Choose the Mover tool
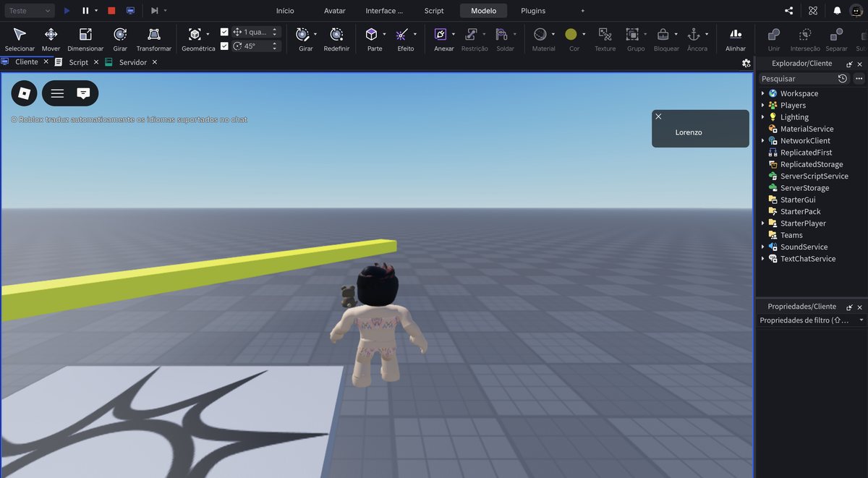This screenshot has height=478, width=868. (51, 39)
